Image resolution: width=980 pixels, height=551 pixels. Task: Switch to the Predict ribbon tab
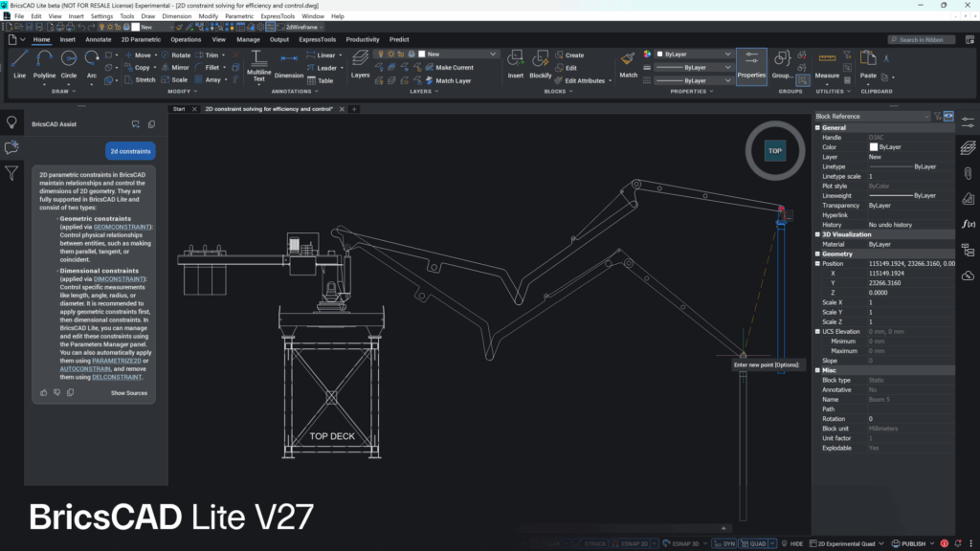pos(399,39)
